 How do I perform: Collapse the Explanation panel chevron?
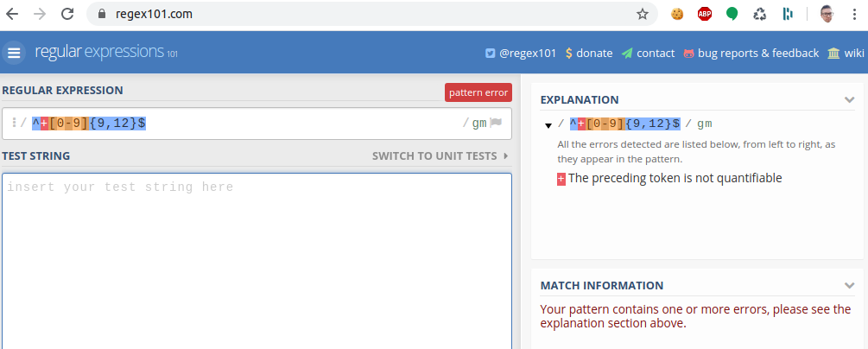point(849,99)
